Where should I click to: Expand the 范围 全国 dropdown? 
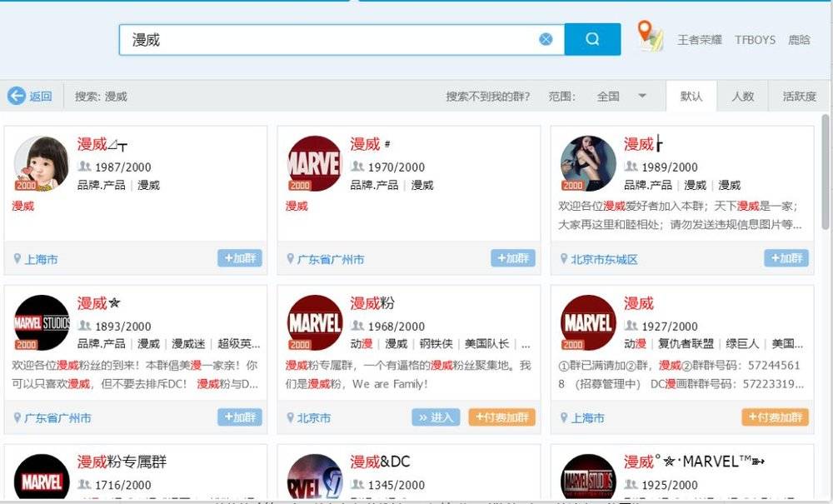[621, 96]
